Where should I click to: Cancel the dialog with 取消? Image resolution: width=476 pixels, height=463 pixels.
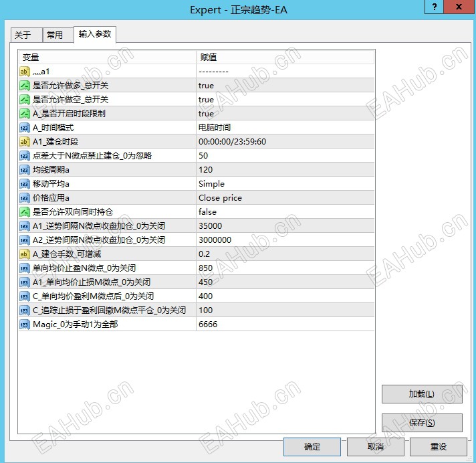click(x=376, y=446)
